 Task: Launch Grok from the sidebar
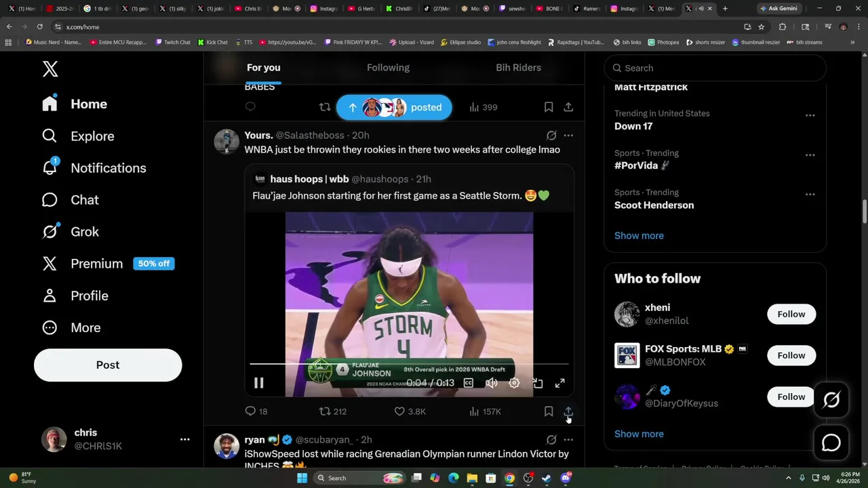coord(70,231)
